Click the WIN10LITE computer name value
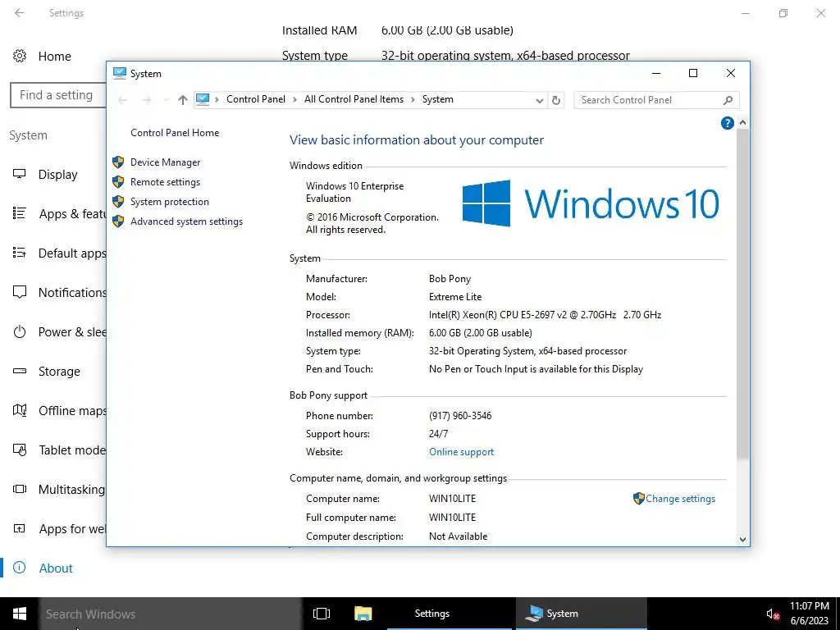The image size is (840, 630). (452, 499)
